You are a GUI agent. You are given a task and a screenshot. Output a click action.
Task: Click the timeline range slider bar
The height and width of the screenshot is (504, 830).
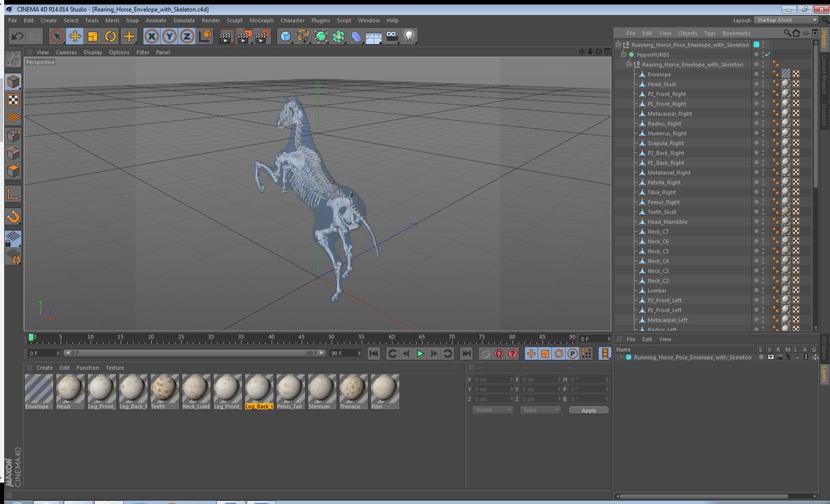tap(194, 353)
